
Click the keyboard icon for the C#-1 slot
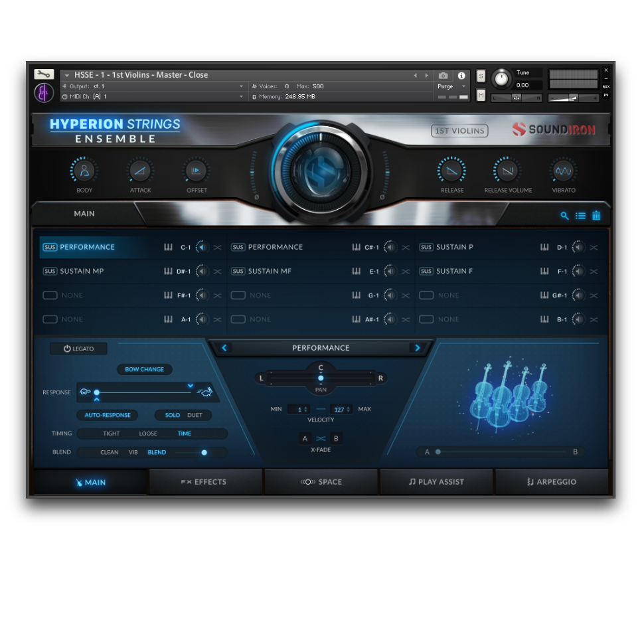pyautogui.click(x=356, y=247)
